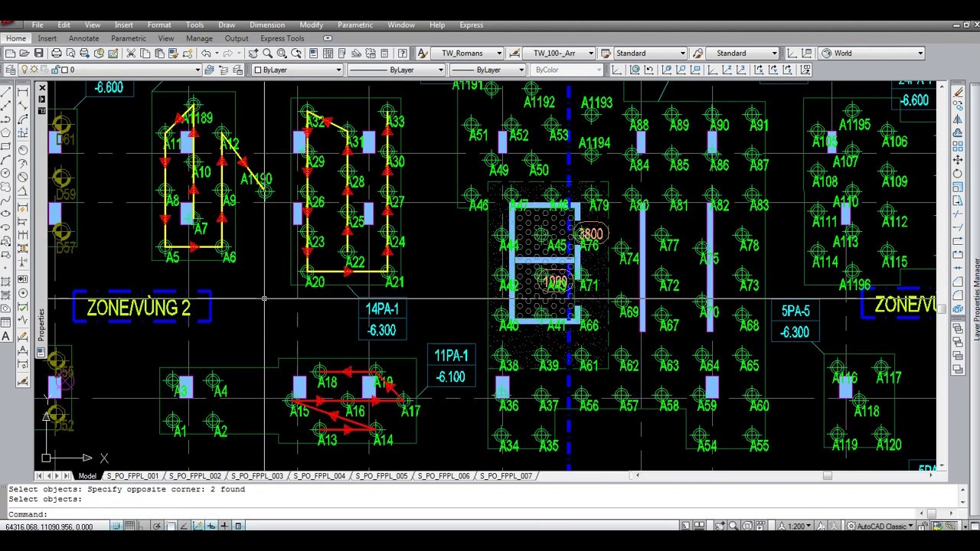Click the Cut scissors icon
The height and width of the screenshot is (551, 980).
click(x=131, y=53)
